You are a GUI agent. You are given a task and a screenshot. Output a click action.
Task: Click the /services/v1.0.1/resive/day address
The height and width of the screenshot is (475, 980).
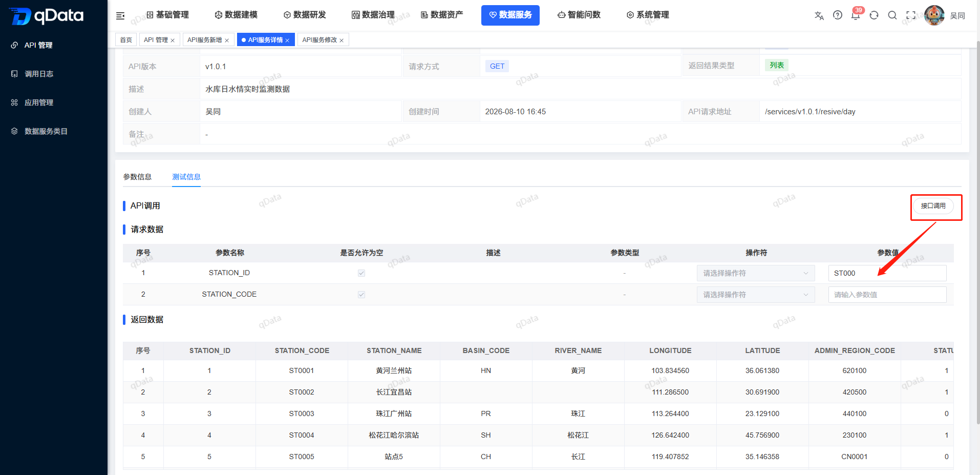810,112
